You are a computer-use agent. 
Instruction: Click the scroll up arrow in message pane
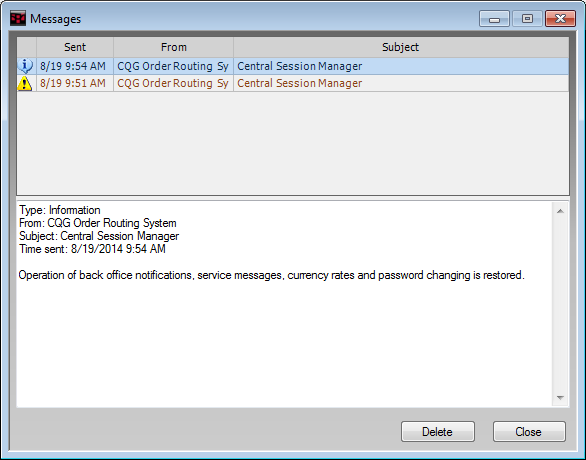560,211
